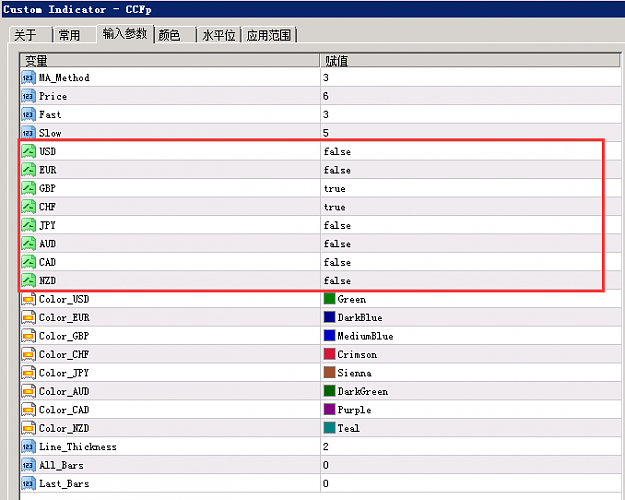Screen dimensions: 625x500
Task: Click the MediumBlue swatch for Color_GBP
Action: [329, 336]
